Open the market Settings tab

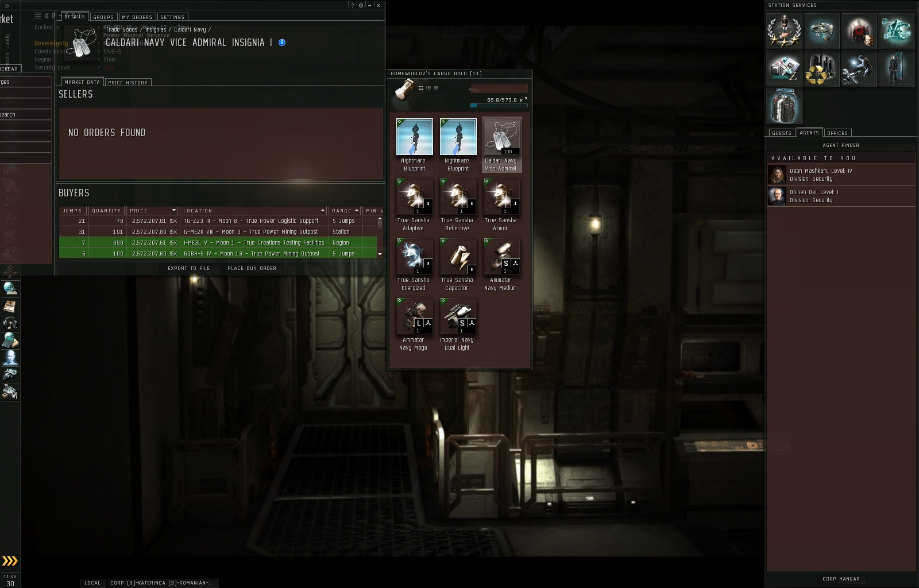[172, 17]
